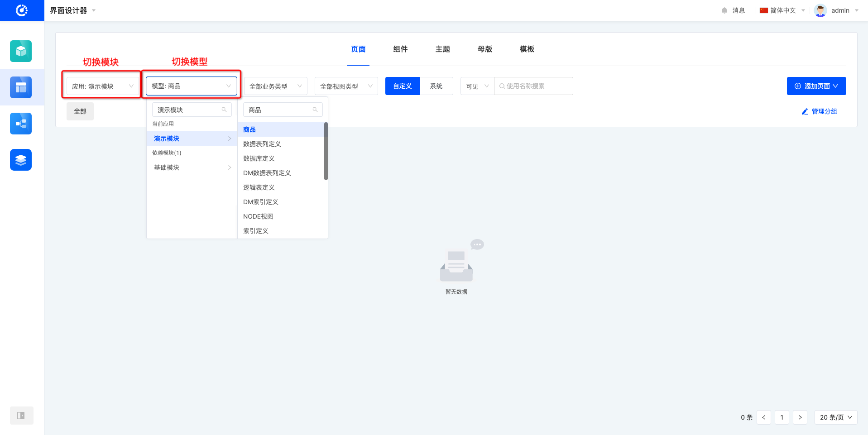Viewport: 868px width, 435px height.
Task: Expand the 全部业务类型 dropdown
Action: pyautogui.click(x=275, y=86)
